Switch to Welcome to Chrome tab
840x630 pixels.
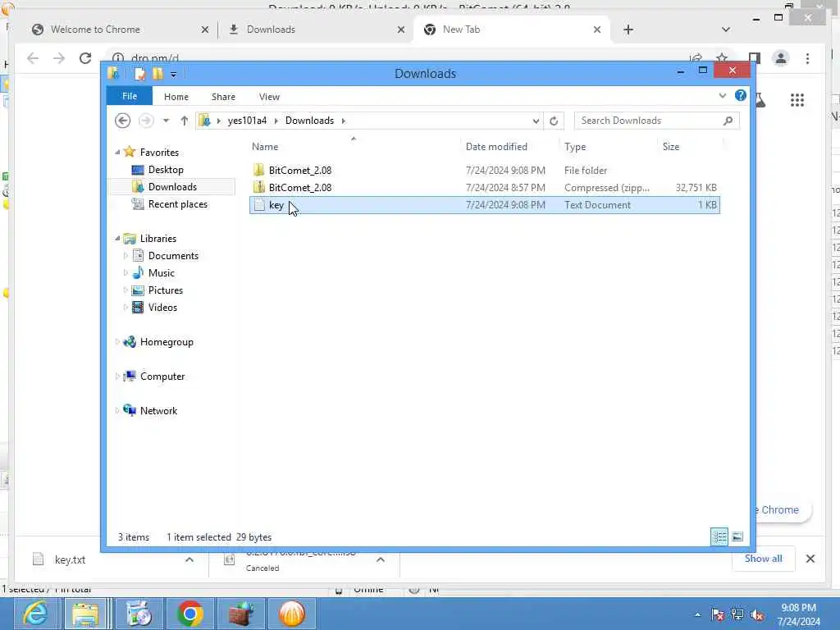tap(95, 30)
